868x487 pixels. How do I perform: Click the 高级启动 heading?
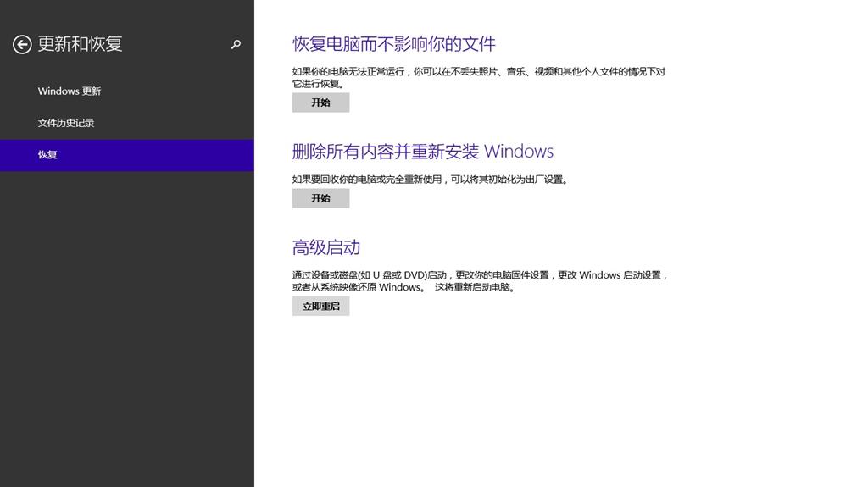(x=326, y=247)
